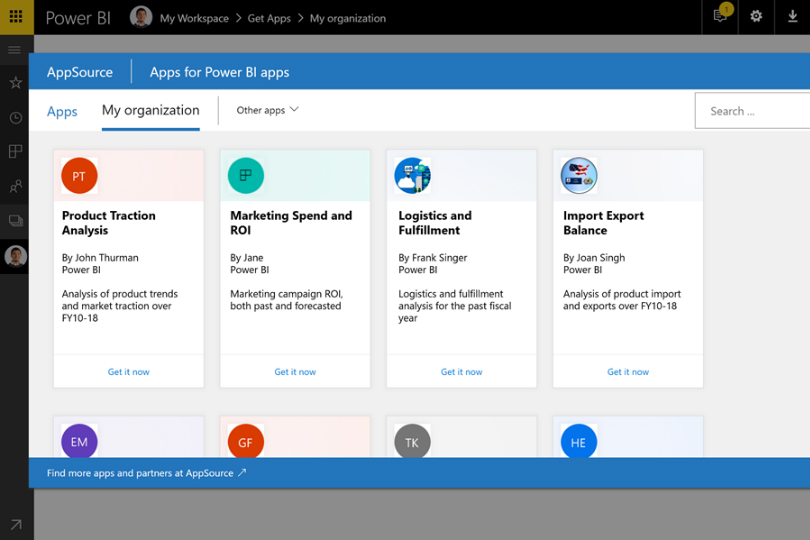Click the Marketing Spend teal icon

246,176
